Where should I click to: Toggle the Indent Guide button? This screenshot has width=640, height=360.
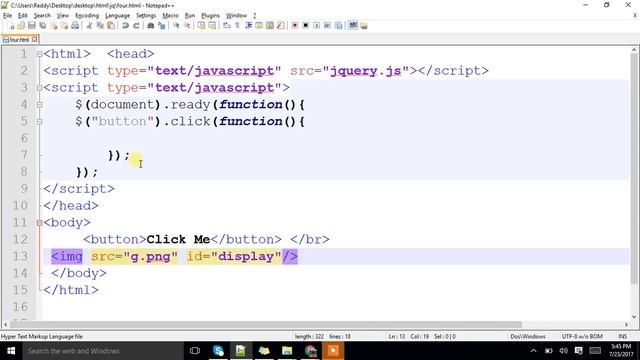[248, 26]
